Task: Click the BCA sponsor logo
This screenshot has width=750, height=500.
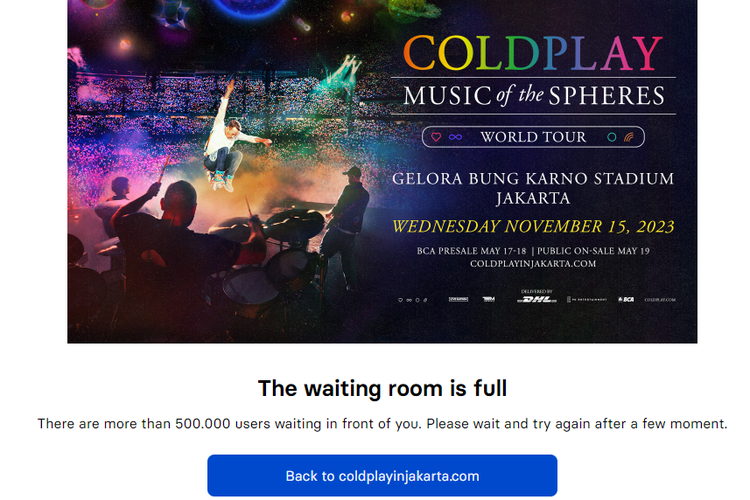Action: 626,299
